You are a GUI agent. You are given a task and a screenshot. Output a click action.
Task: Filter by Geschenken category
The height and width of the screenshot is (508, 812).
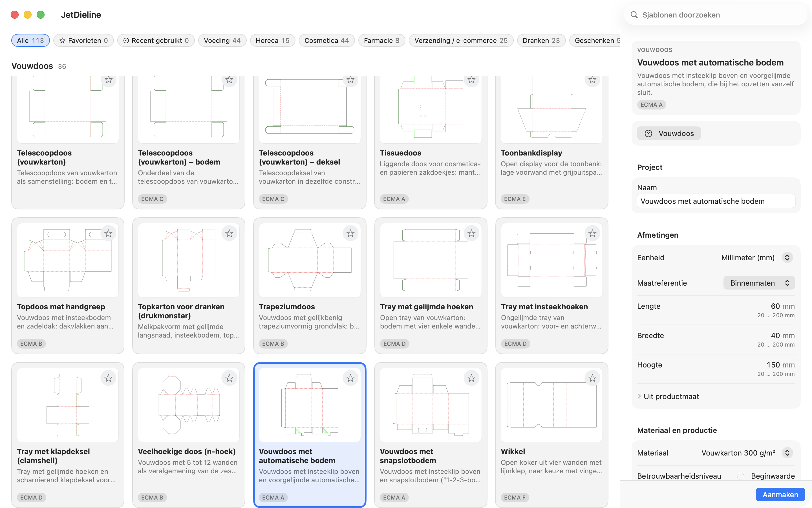point(595,40)
